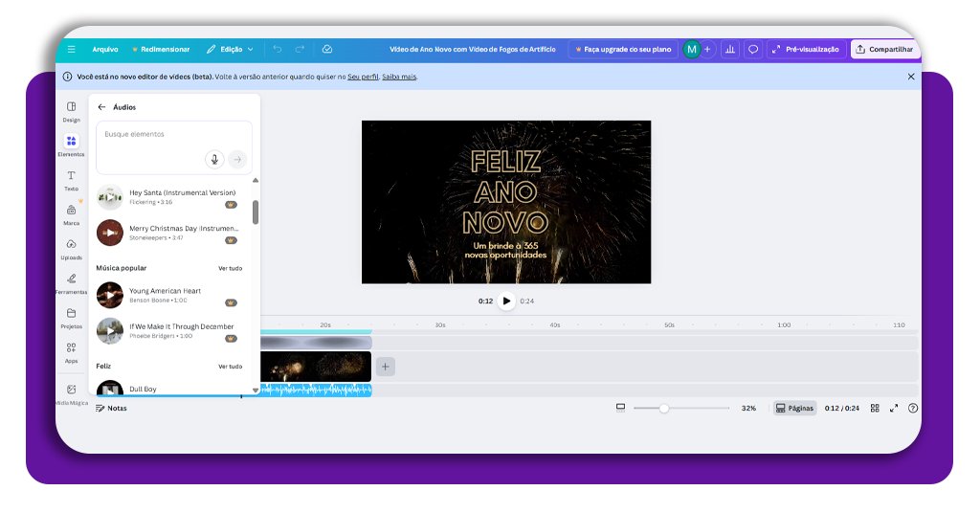980x513 pixels.
Task: Click the Compartilhar button
Action: [x=884, y=50]
